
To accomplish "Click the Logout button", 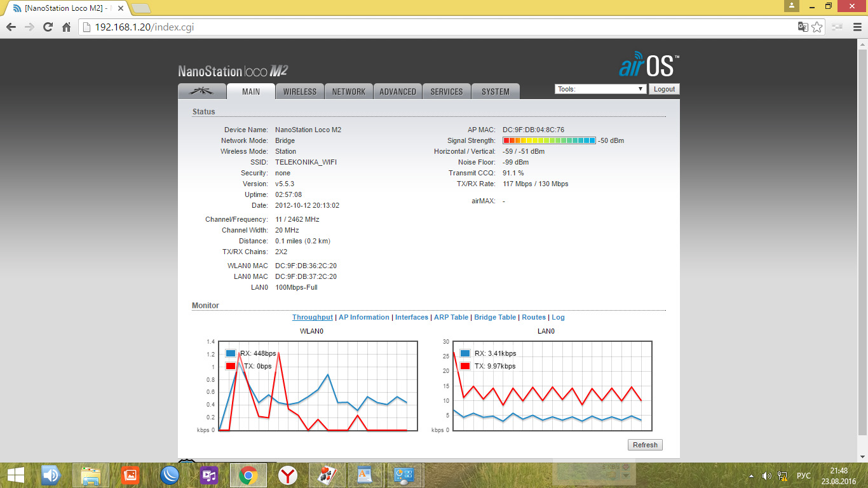I will pos(664,89).
